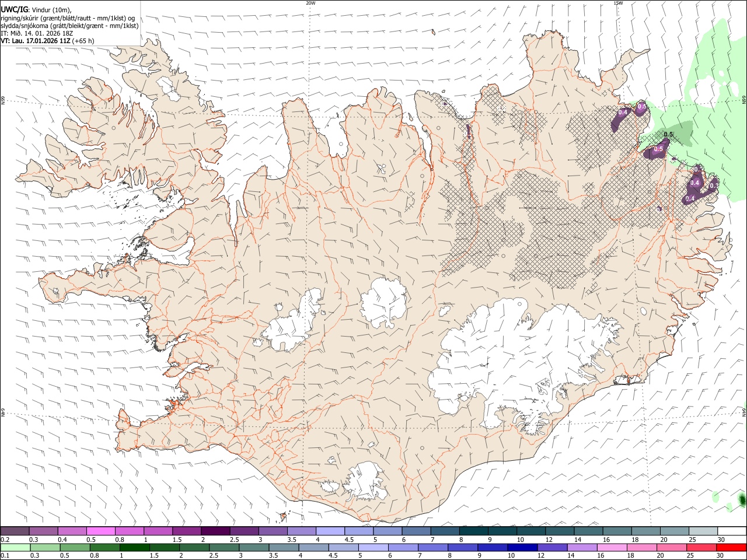747x560 pixels.
Task: Click the 0.2 dark plum swatch in top legend row
Action: 15,531
